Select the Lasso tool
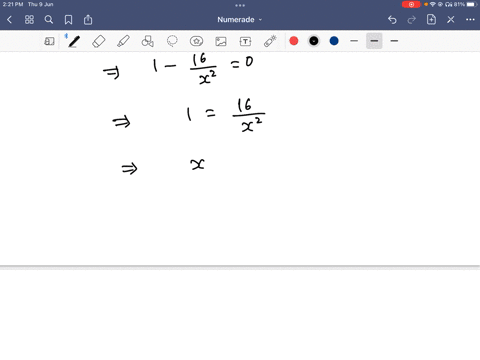 (x=172, y=41)
